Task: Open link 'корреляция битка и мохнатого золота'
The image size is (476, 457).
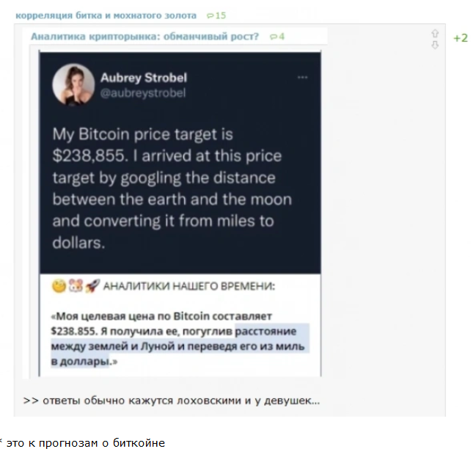Action: [x=106, y=15]
